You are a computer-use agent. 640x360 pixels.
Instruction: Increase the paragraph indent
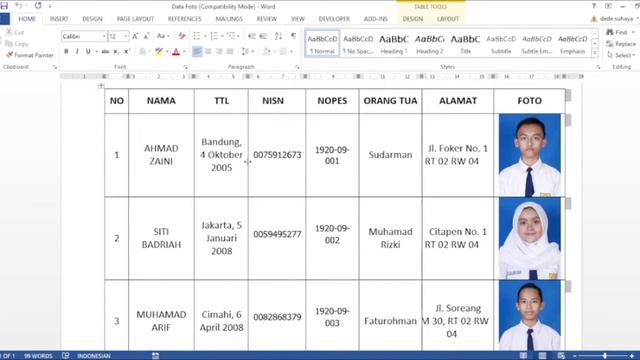tap(263, 36)
